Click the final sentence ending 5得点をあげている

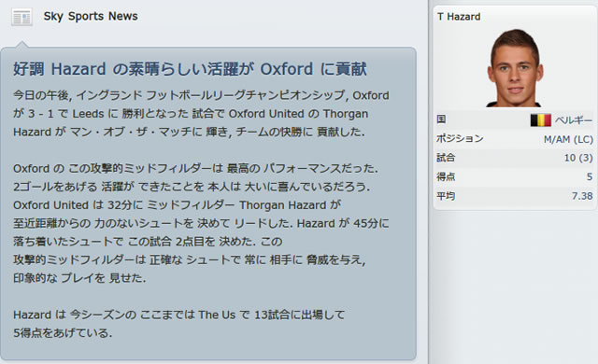click(178, 324)
